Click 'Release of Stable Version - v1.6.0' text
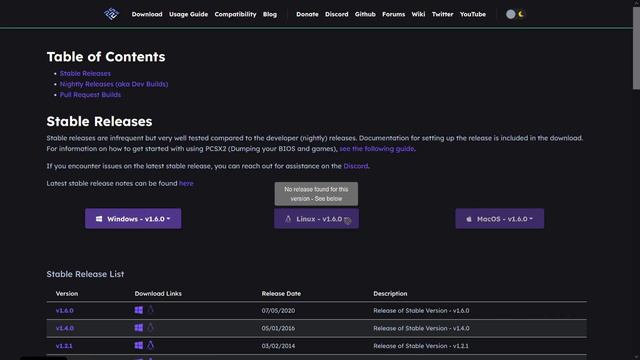Screen dimensions: 640x360 click(421, 311)
